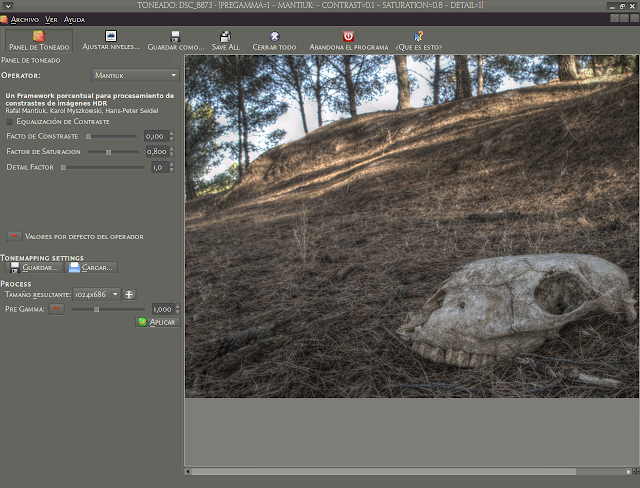Click the ¿Que es esto? help icon
The height and width of the screenshot is (488, 640).
(419, 36)
